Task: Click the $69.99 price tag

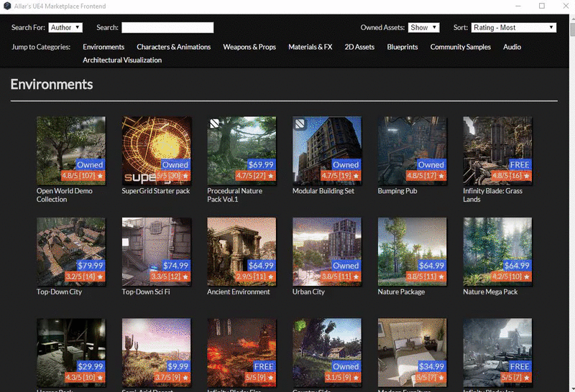Action: (261, 164)
